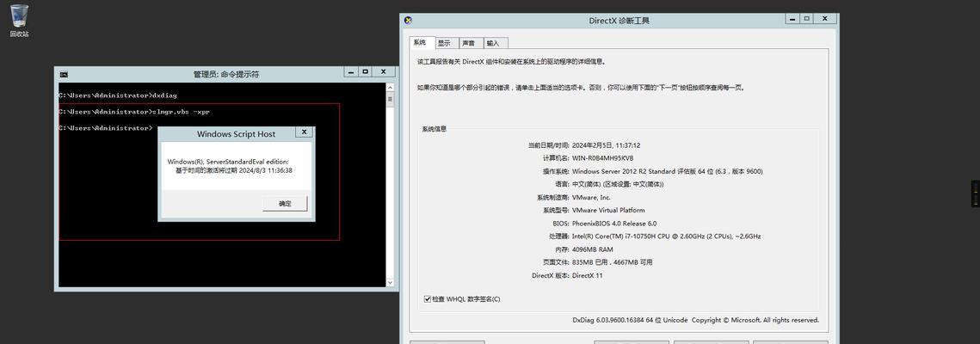Close the DirectX diagnostic tool window
Viewport: 980px width, 344px height.
pyautogui.click(x=825, y=19)
